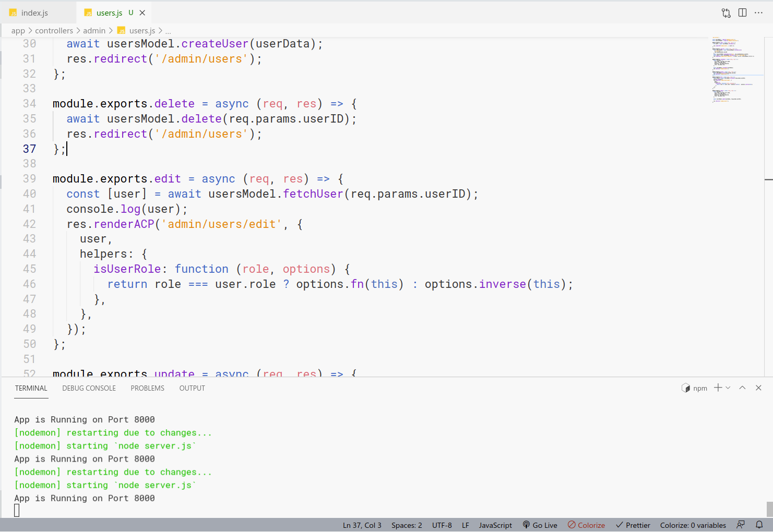Click the terminal vertical scrollbar thumb

click(769, 509)
